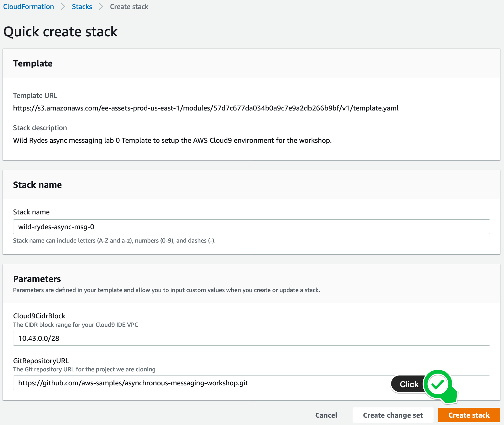Focus the Stack name input field

tap(251, 227)
